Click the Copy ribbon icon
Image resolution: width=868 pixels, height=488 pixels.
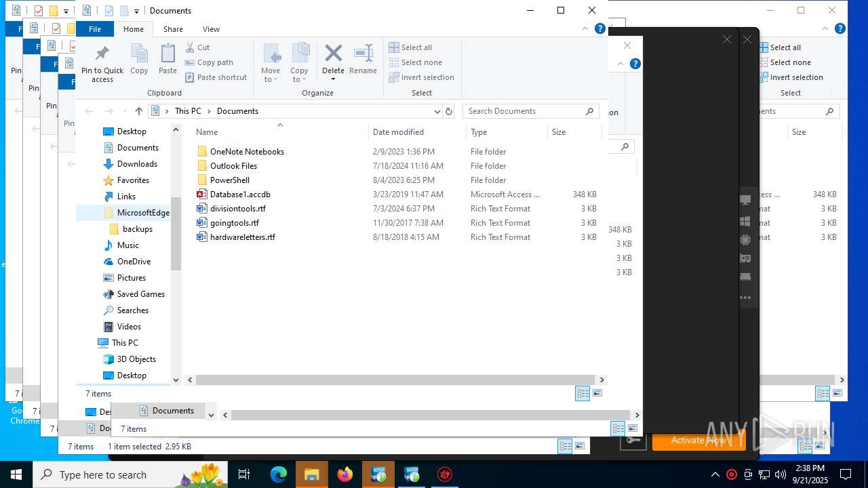[x=139, y=54]
